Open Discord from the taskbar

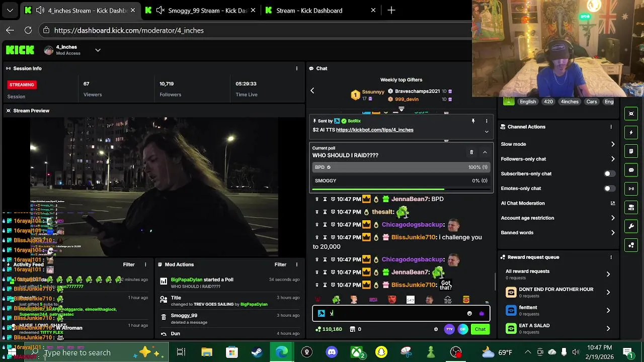[332, 352]
